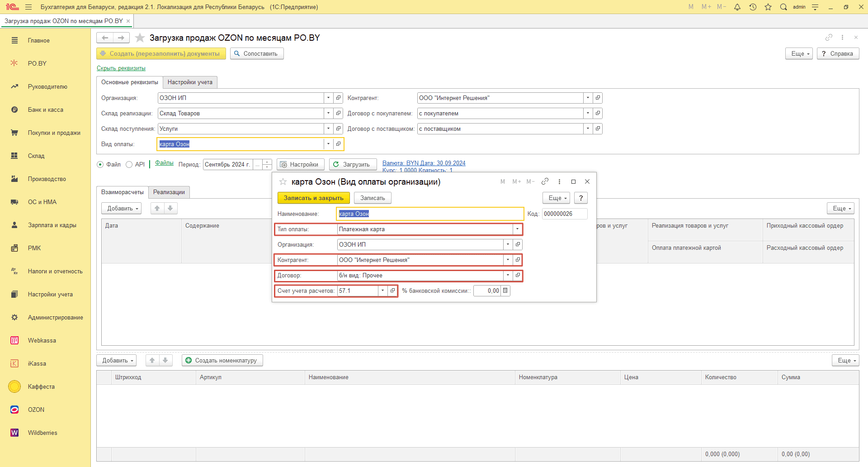Click Создать номенклатуру button
The image size is (868, 467).
tap(222, 360)
